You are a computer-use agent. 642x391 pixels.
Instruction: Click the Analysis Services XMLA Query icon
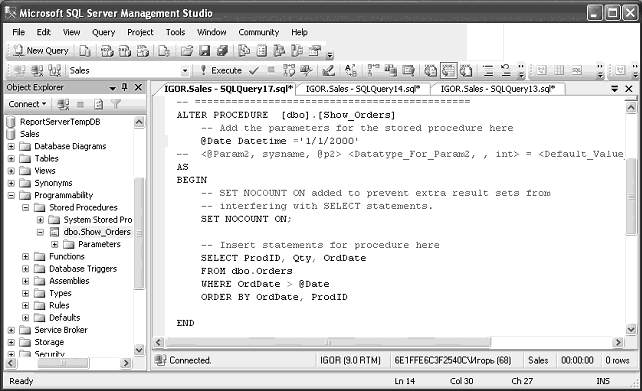click(x=142, y=51)
